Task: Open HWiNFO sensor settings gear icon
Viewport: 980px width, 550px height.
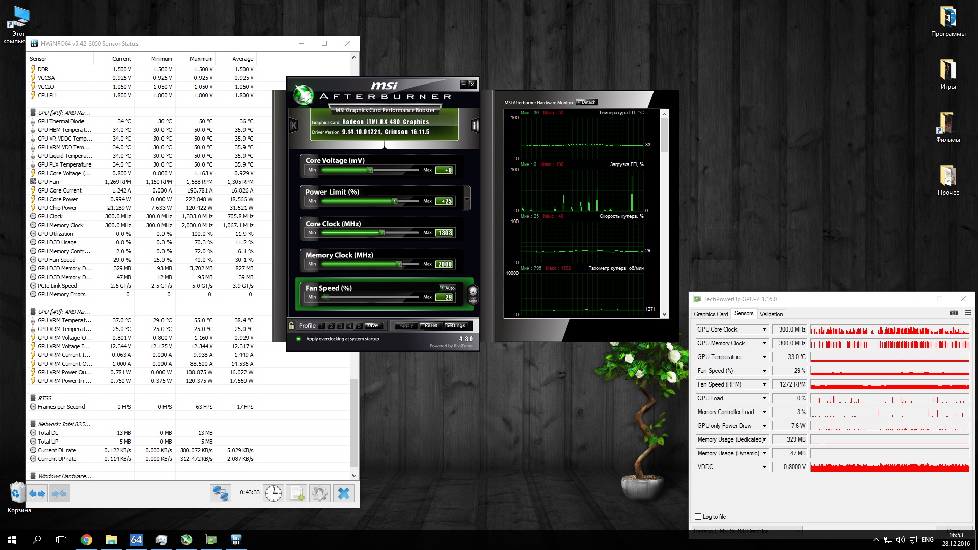Action: (x=320, y=493)
